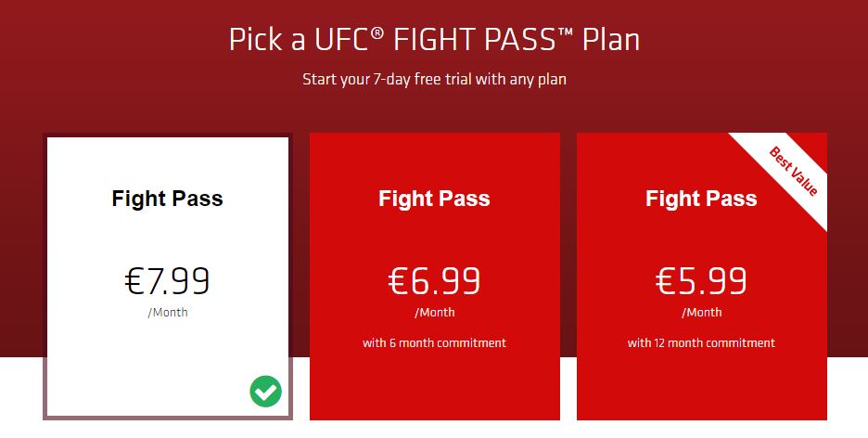The height and width of the screenshot is (438, 868).
Task: Click 'with 6 month commitment' text
Action: 435,342
